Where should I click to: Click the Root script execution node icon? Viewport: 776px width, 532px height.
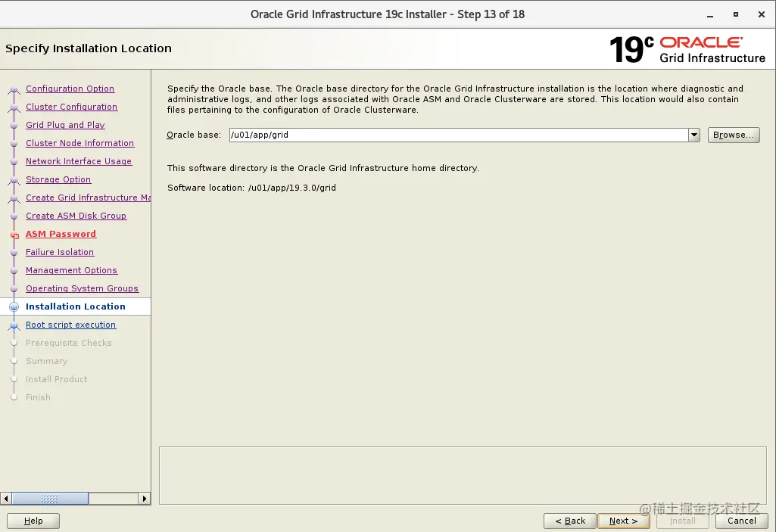tap(14, 326)
